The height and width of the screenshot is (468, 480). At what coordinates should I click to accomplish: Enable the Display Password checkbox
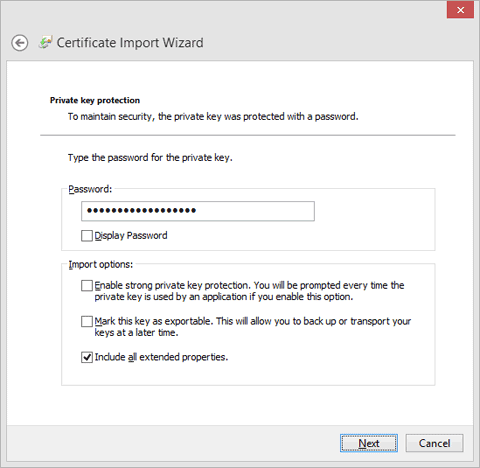[x=87, y=236]
